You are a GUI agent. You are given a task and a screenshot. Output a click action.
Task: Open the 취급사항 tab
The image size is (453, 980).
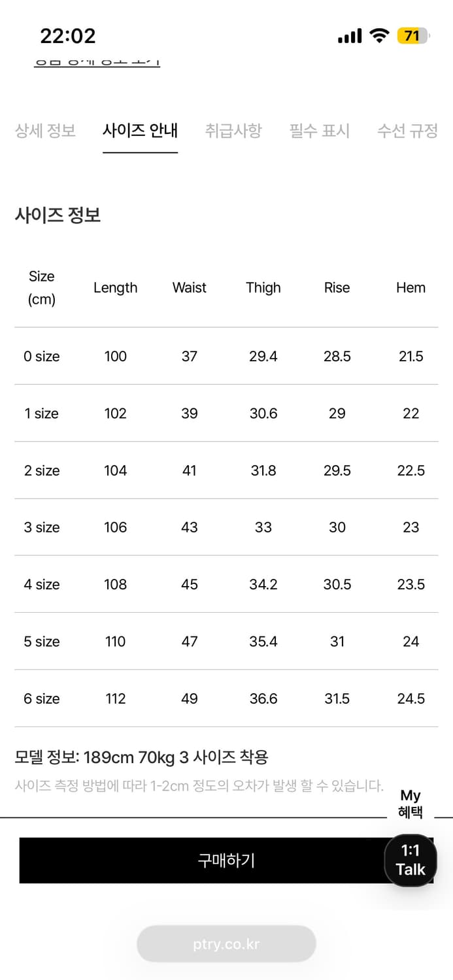click(x=233, y=131)
